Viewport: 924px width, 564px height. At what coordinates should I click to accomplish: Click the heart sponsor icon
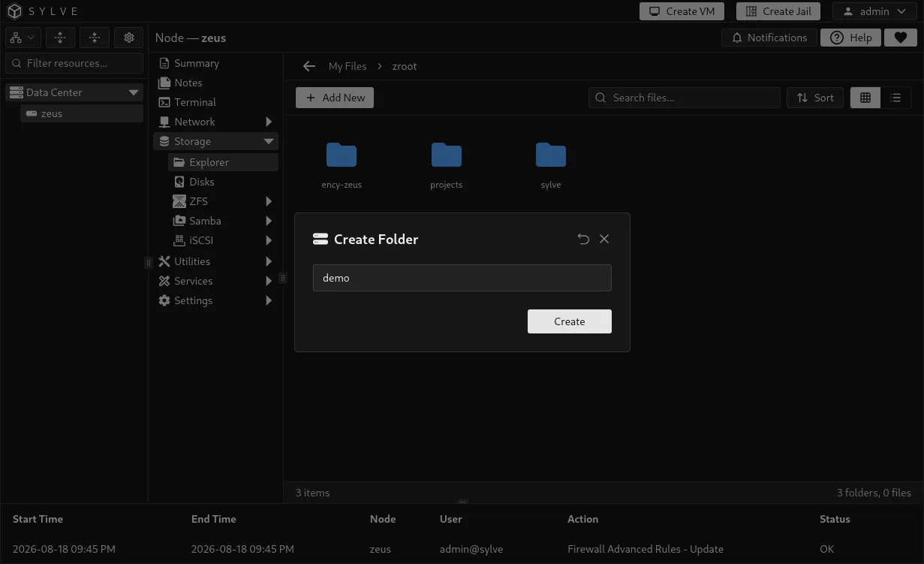coord(901,38)
